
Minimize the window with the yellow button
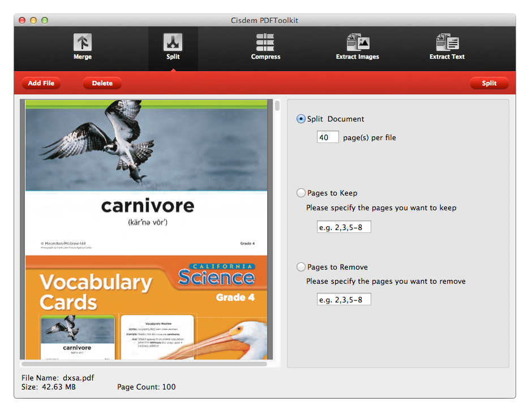pos(33,20)
